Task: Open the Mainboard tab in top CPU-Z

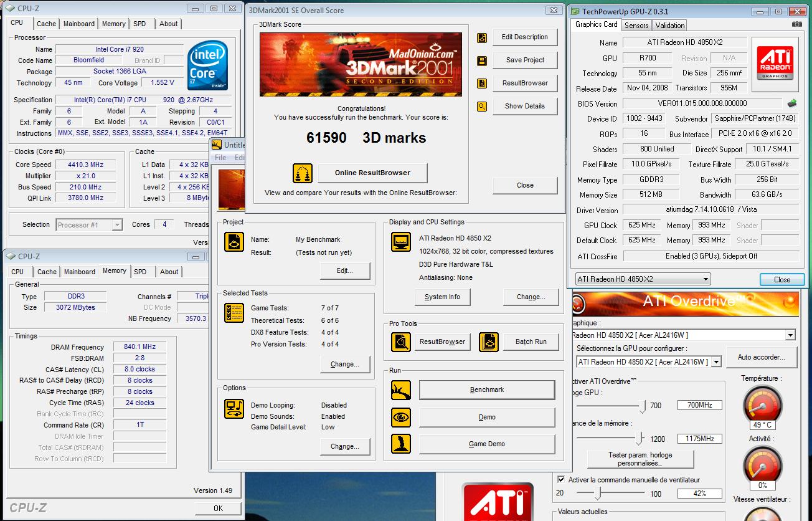Action: coord(80,24)
